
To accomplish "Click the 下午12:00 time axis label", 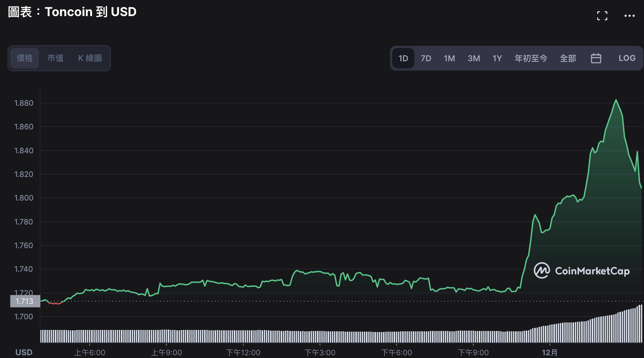I will click(243, 353).
